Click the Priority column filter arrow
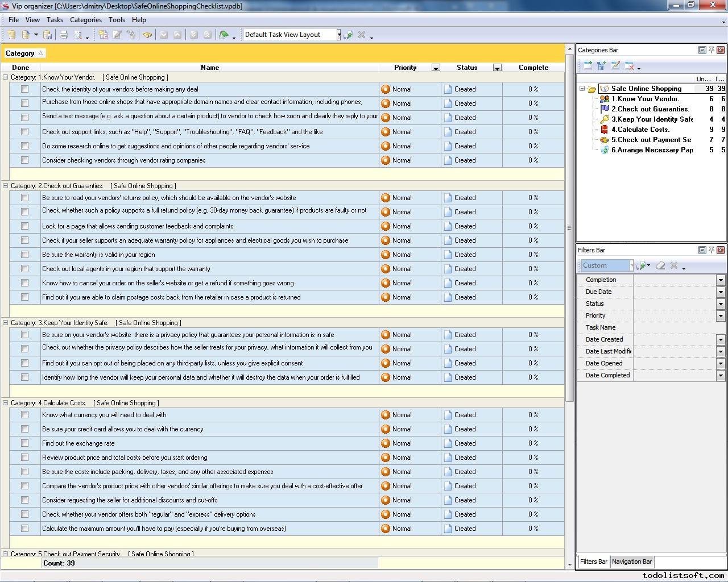This screenshot has height=582, width=728. 436,68
